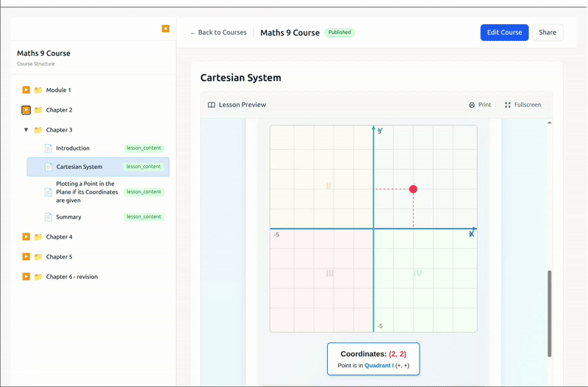Expand the Chapter 4 tree node
This screenshot has width=588, height=387.
click(x=26, y=237)
